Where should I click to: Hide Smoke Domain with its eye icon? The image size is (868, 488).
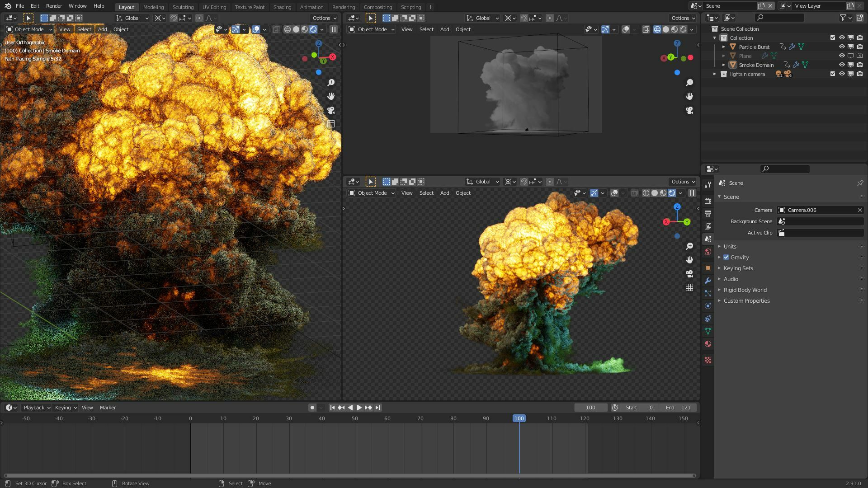point(841,65)
